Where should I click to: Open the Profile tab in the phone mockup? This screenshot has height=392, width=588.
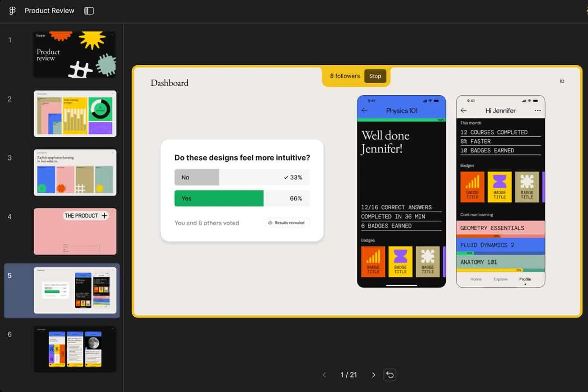[x=525, y=279]
